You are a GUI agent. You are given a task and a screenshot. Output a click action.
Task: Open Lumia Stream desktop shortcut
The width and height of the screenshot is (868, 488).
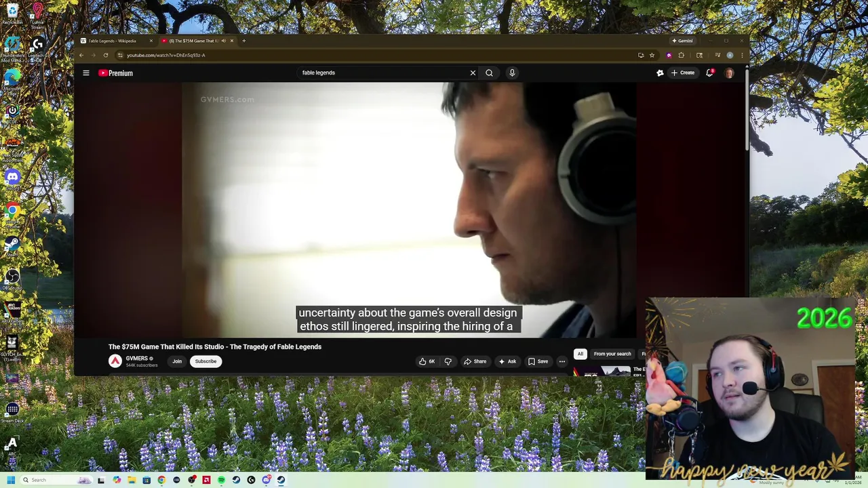click(x=37, y=14)
